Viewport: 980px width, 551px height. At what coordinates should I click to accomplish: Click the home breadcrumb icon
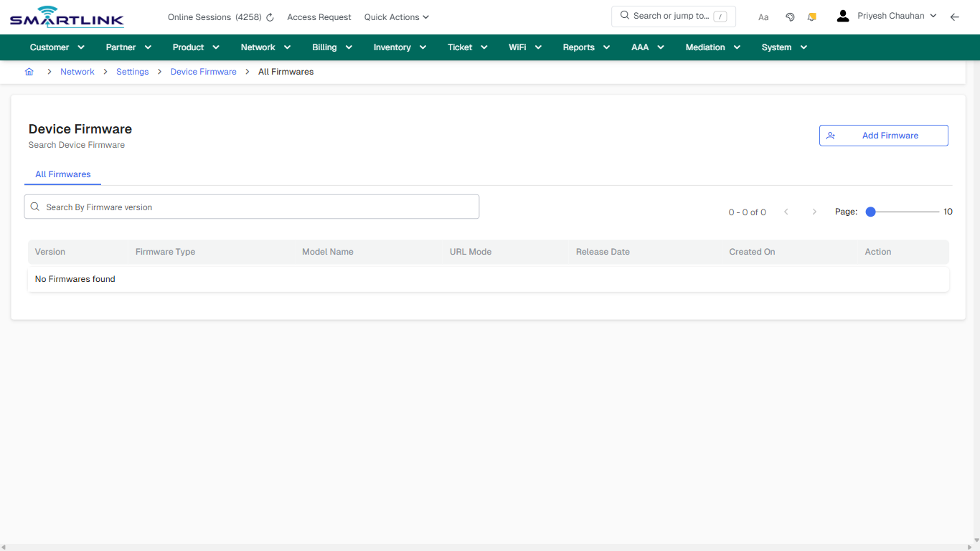pyautogui.click(x=29, y=72)
